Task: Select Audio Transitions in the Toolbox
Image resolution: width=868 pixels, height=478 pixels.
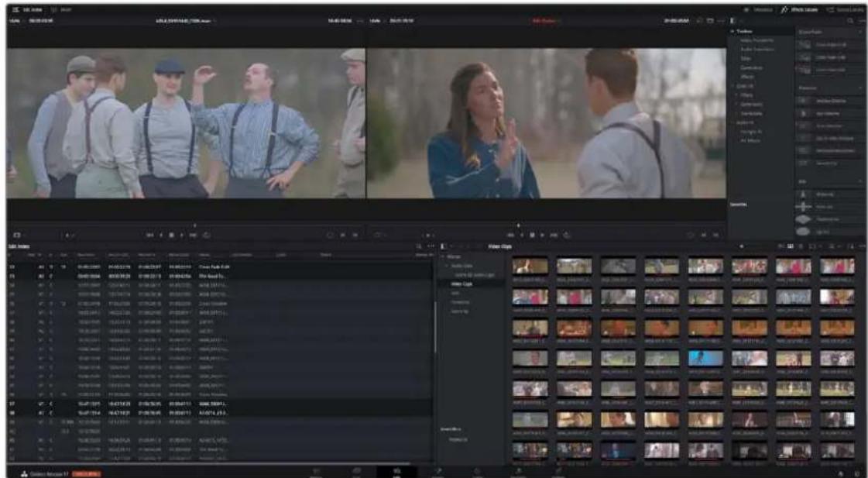Action: coord(756,50)
